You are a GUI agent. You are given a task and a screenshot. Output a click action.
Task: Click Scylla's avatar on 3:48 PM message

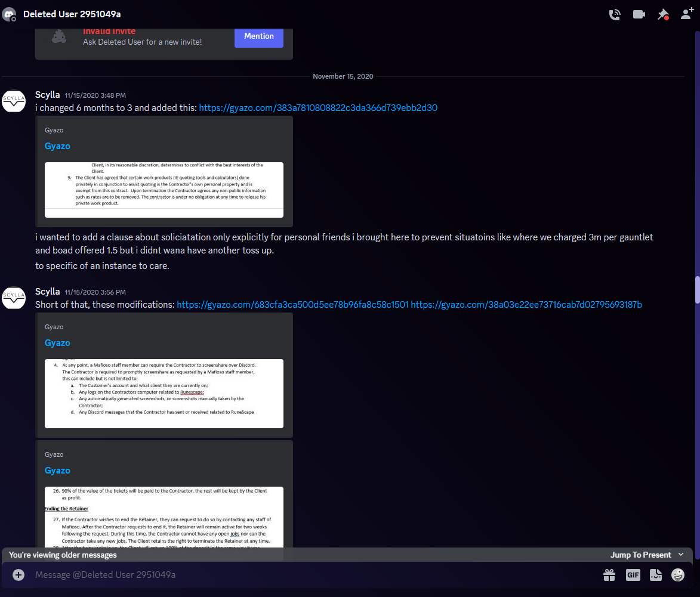pyautogui.click(x=13, y=101)
